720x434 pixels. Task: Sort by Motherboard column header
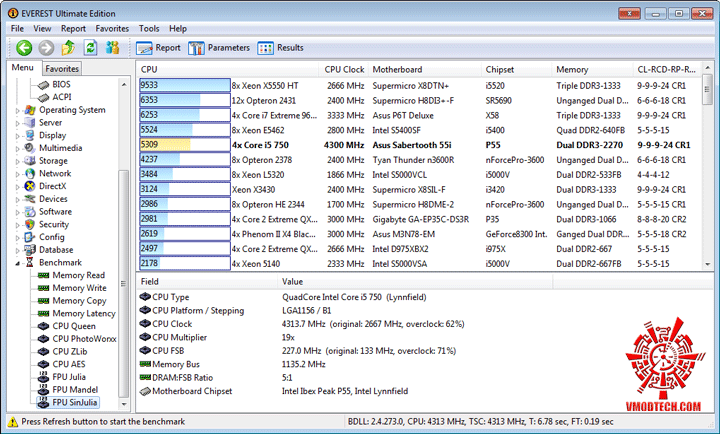point(424,70)
